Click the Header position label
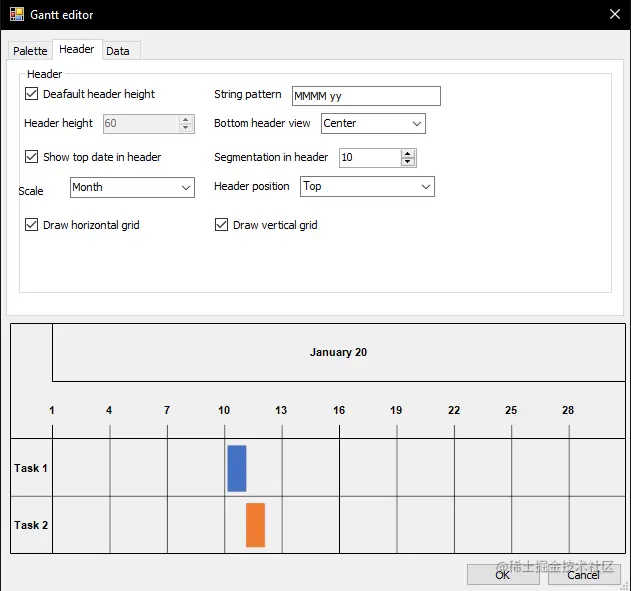The height and width of the screenshot is (591, 631). click(x=252, y=186)
